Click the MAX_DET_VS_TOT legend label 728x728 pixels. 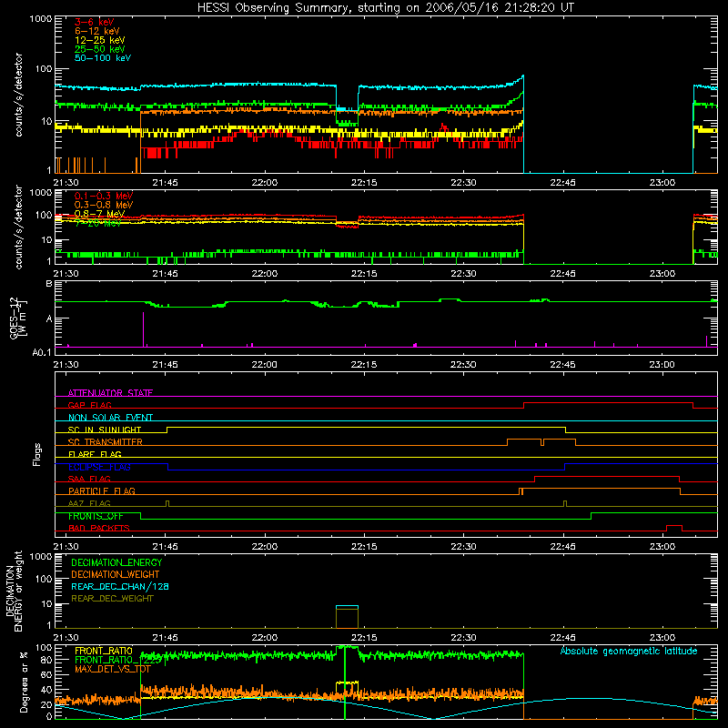[113, 669]
